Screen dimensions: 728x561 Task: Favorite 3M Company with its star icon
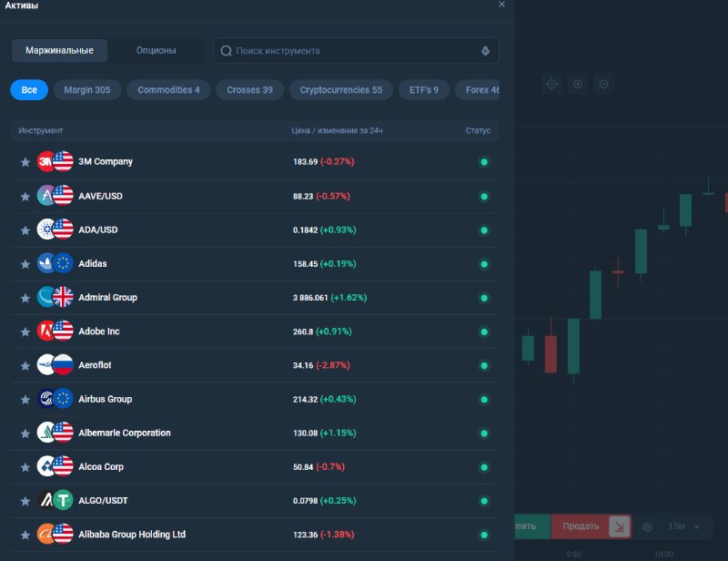[25, 162]
